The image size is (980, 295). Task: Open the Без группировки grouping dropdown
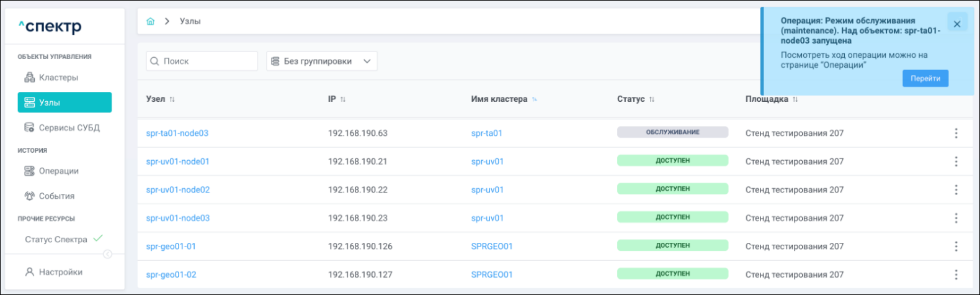point(322,61)
